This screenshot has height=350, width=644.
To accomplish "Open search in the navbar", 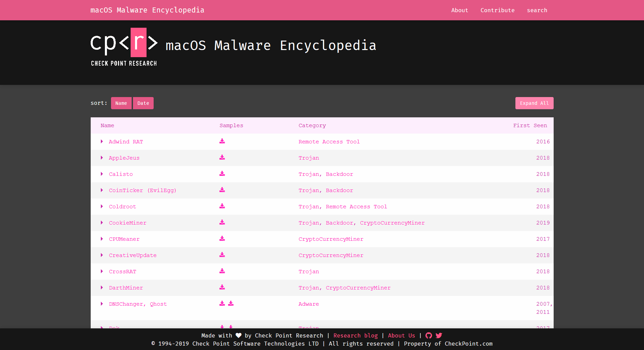I will click(x=537, y=10).
